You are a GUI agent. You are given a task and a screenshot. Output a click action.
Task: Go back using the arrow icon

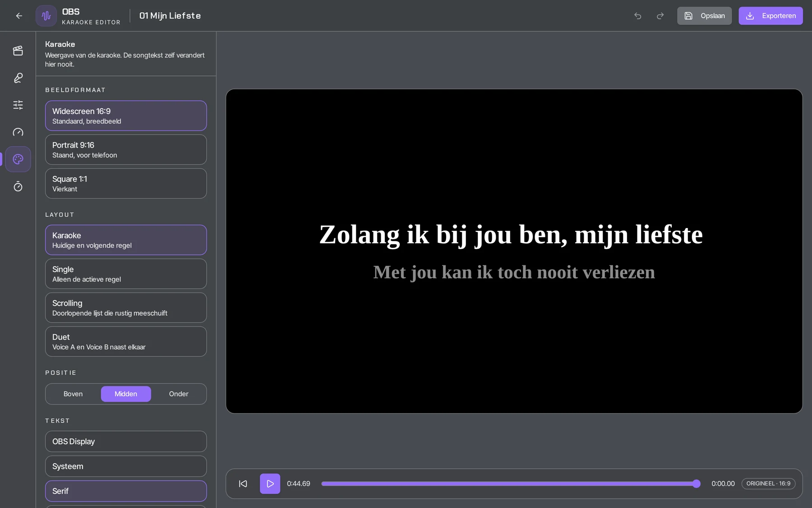(x=19, y=16)
